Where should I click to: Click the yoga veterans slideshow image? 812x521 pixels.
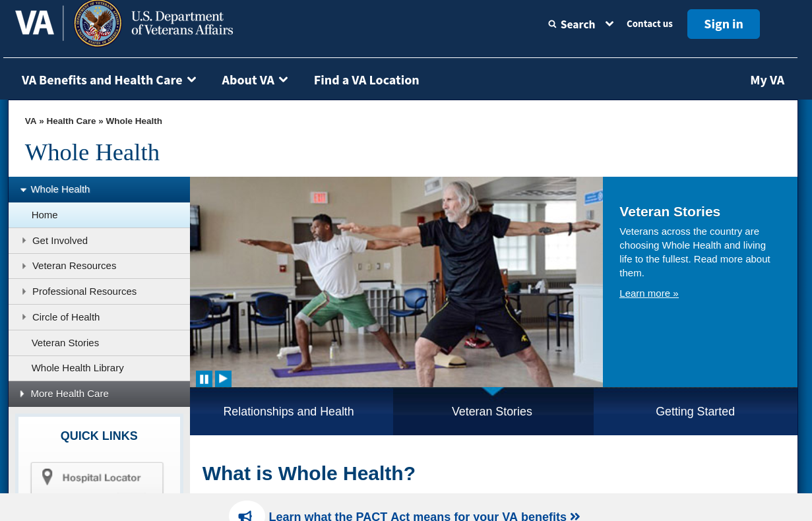(x=396, y=277)
